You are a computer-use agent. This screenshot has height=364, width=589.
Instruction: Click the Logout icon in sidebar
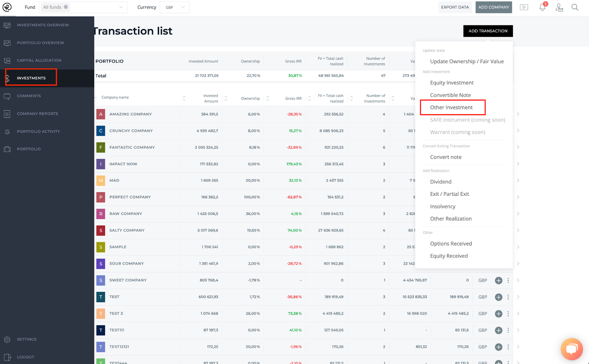coord(7,357)
